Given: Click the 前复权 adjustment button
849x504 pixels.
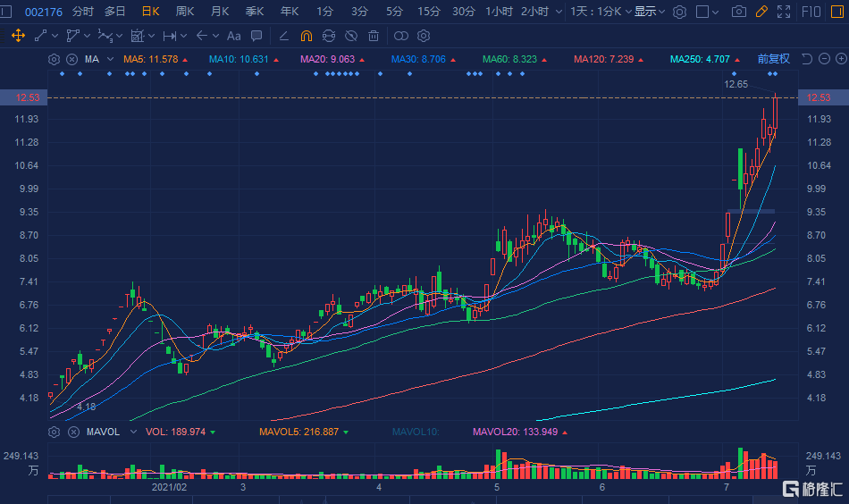Looking at the screenshot, I should click(x=774, y=59).
